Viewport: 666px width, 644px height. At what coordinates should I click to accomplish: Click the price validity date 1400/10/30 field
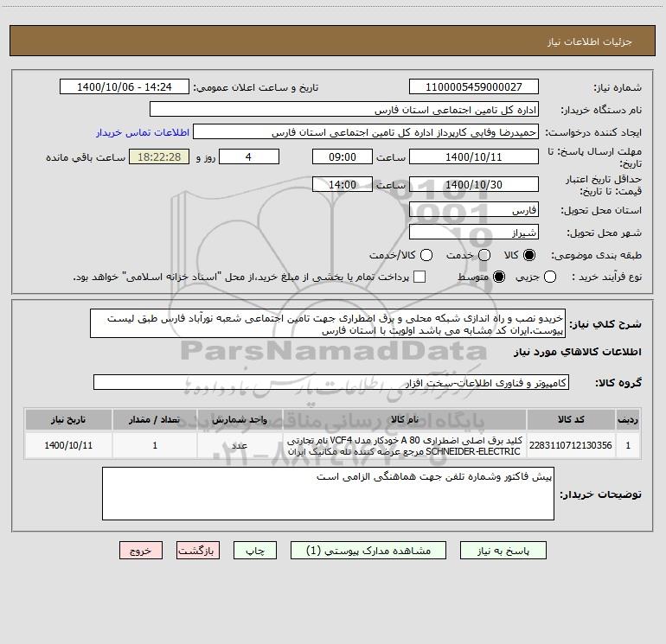(474, 185)
